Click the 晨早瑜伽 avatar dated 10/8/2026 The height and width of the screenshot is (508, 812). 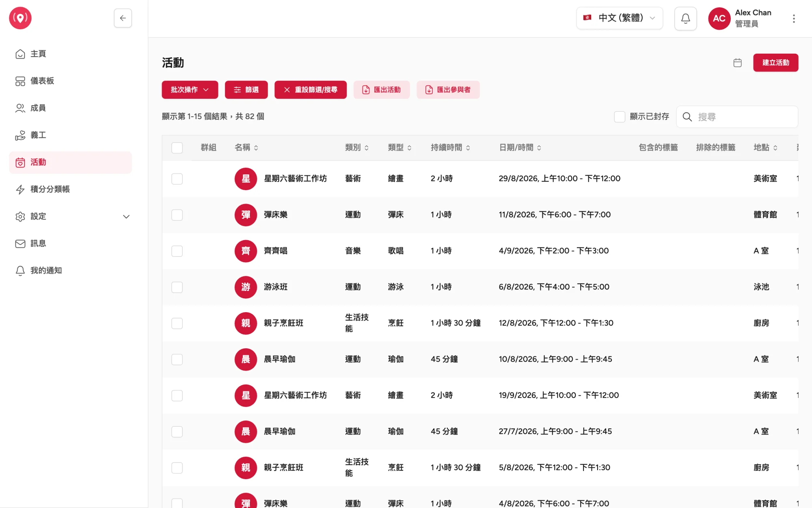tap(246, 359)
